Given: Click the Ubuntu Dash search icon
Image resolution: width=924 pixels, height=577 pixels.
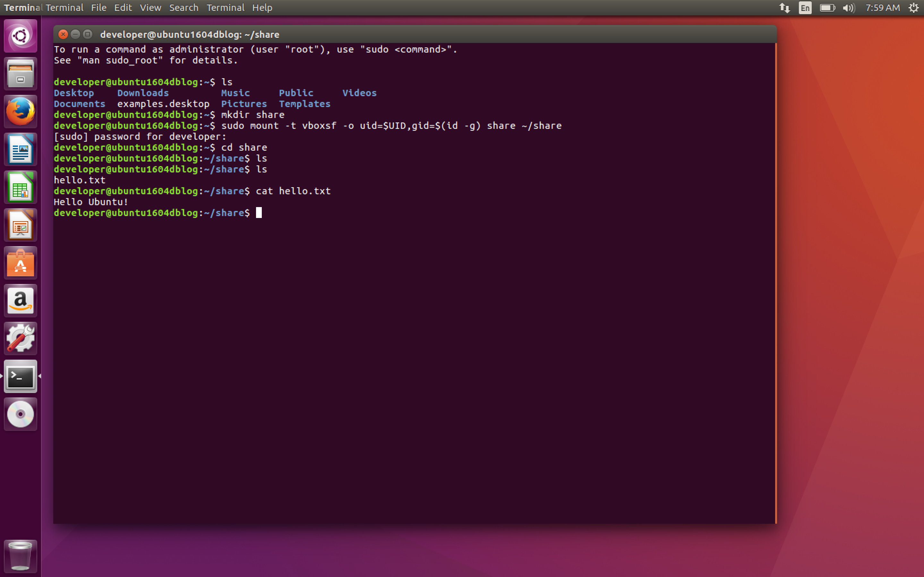Looking at the screenshot, I should [x=20, y=36].
